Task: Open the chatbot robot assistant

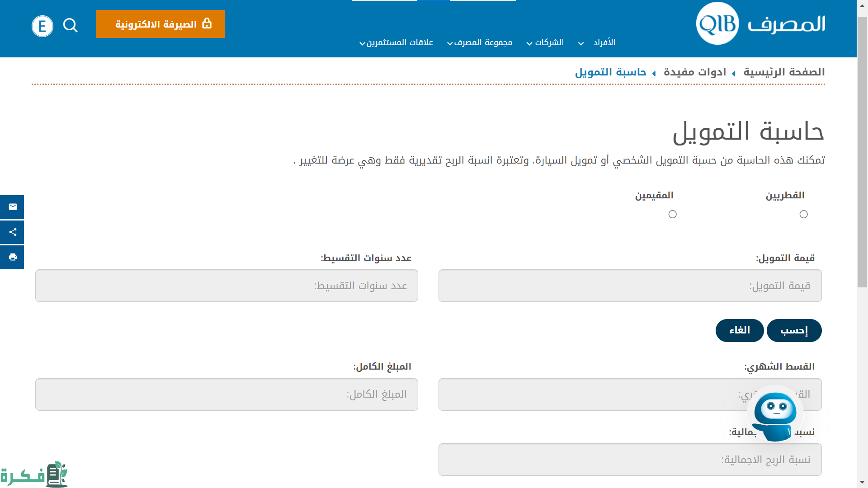Action: click(775, 414)
